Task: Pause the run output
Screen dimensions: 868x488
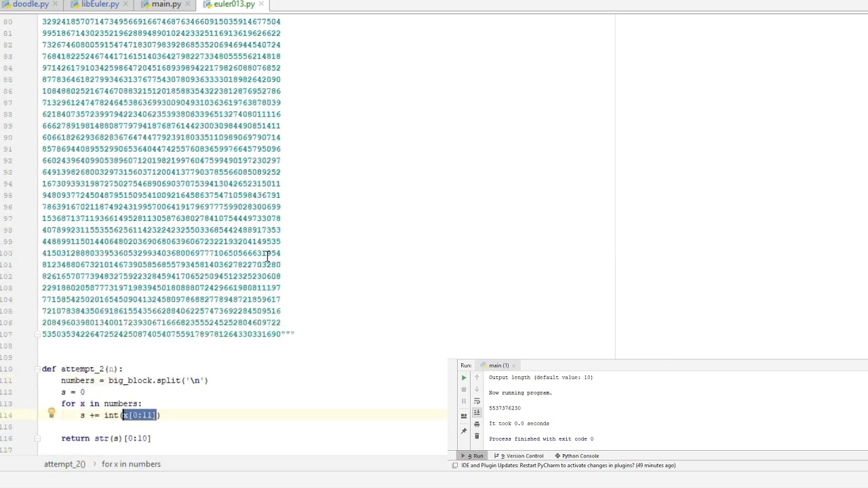Action: (464, 401)
